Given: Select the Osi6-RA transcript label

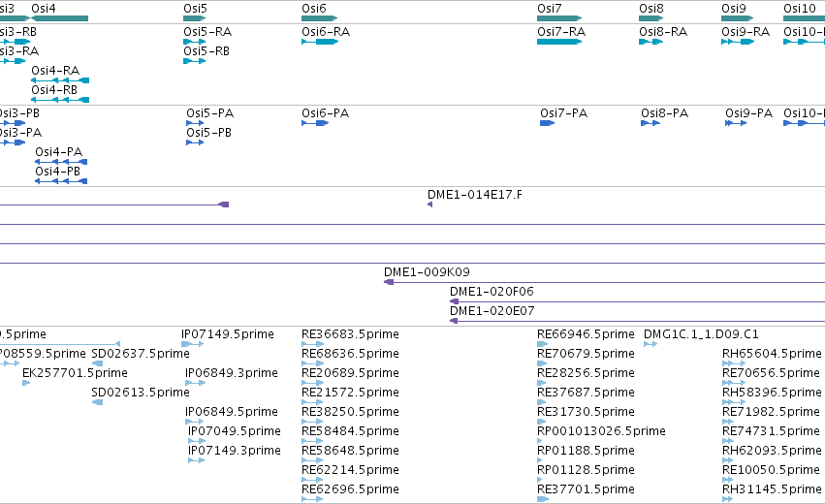Looking at the screenshot, I should point(326,32).
